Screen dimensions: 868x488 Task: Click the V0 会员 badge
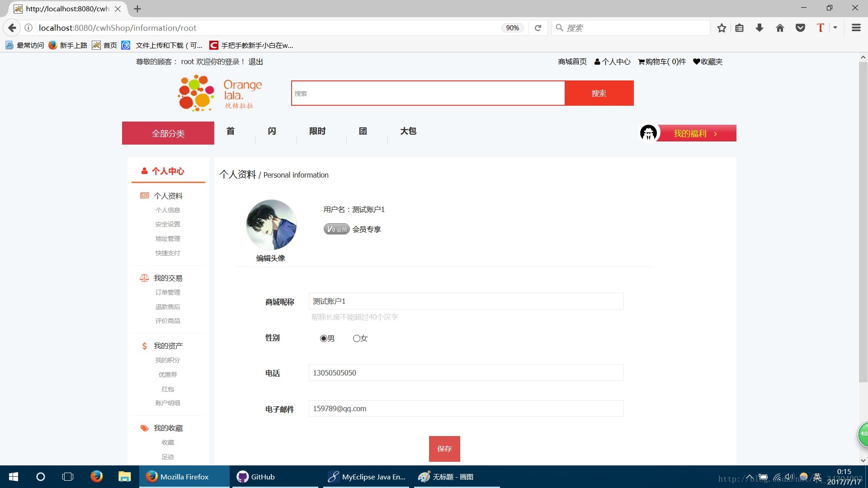pos(336,229)
